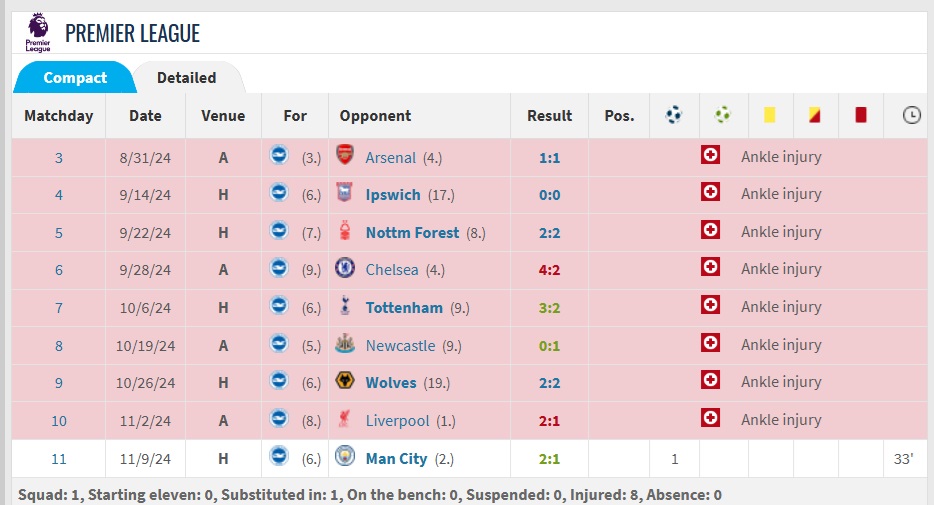Click the Chelsea club crest
The height and width of the screenshot is (505, 934).
click(x=345, y=268)
